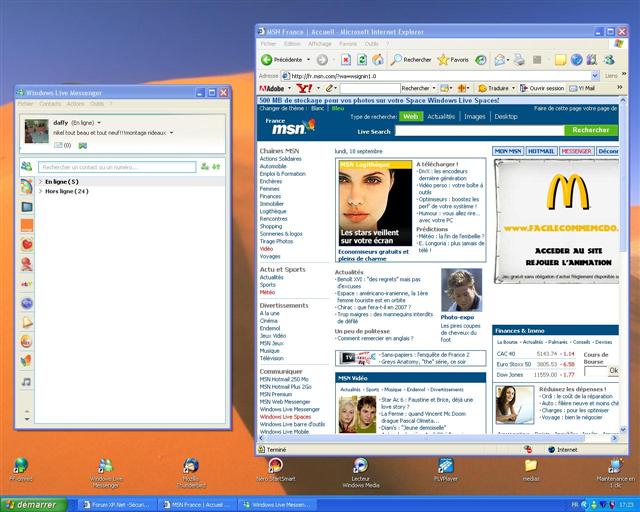The height and width of the screenshot is (512, 640).
Task: Go to the home page via house icon
Action: (378, 60)
